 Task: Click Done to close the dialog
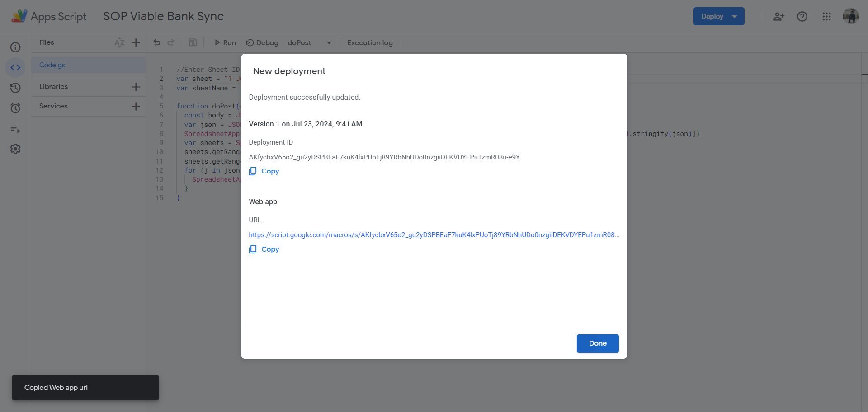(598, 343)
